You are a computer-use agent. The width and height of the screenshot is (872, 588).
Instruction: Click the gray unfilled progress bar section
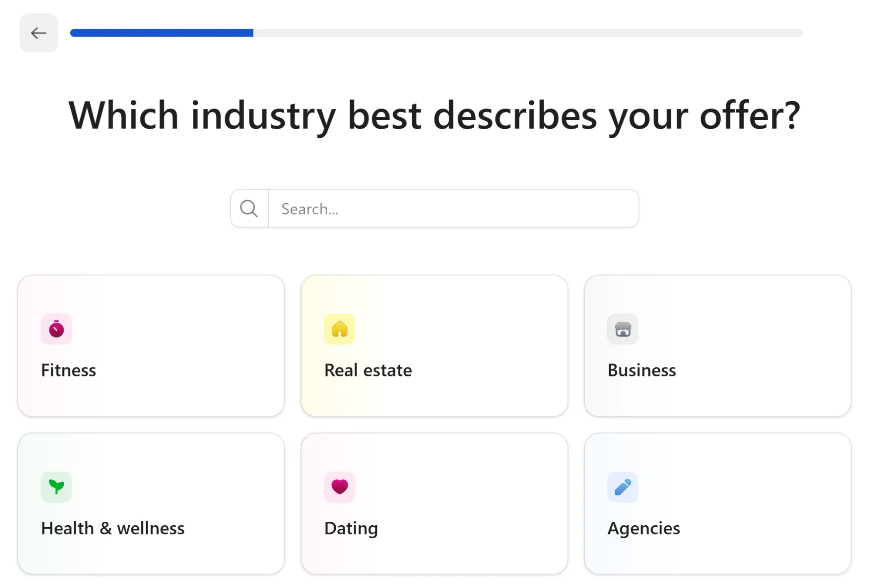click(528, 33)
